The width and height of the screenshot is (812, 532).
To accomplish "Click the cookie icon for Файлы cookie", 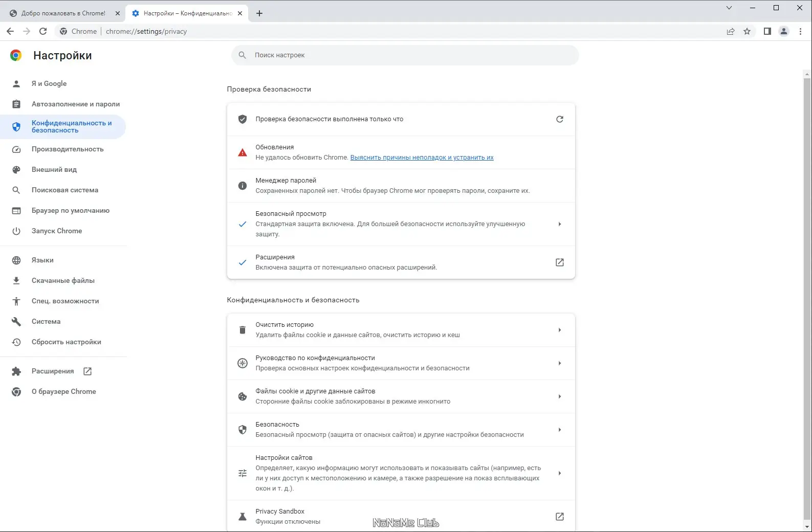I will pos(243,396).
